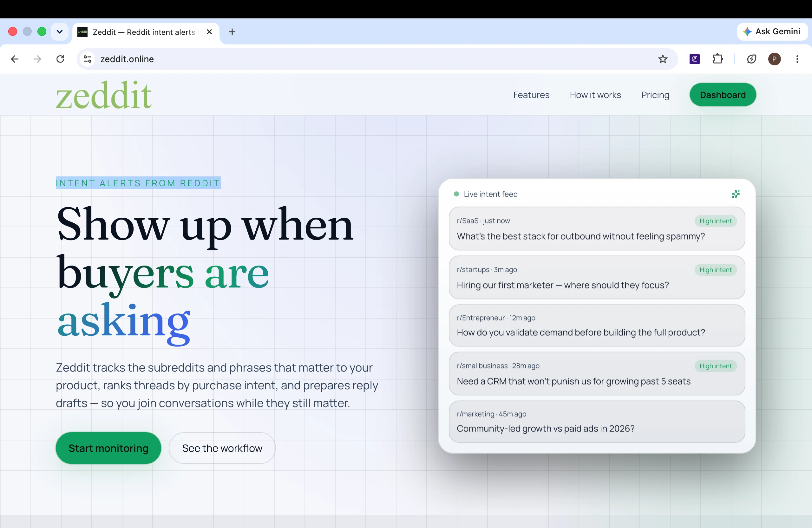Open the Extensions puzzle piece menu
Screen dimensions: 812x528
point(718,59)
